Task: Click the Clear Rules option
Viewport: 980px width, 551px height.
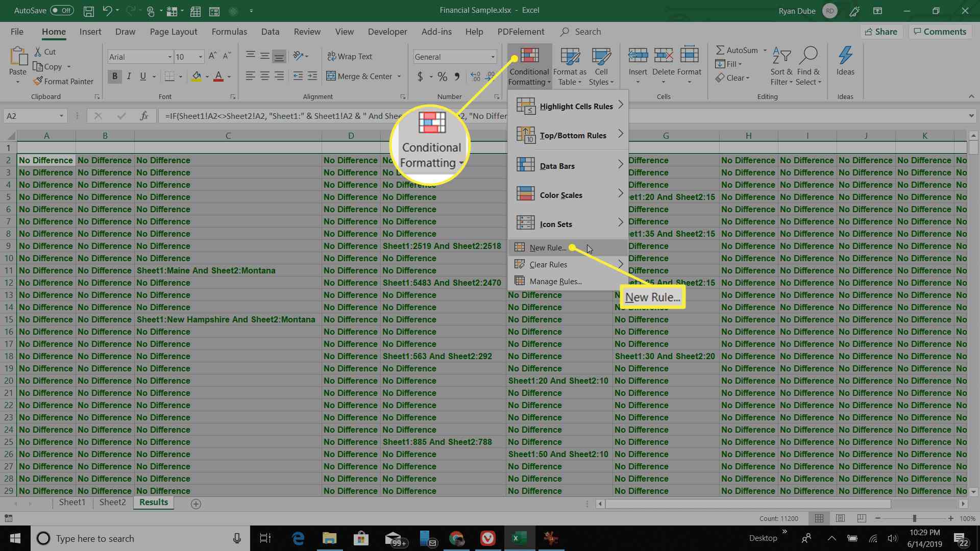Action: [x=548, y=264]
